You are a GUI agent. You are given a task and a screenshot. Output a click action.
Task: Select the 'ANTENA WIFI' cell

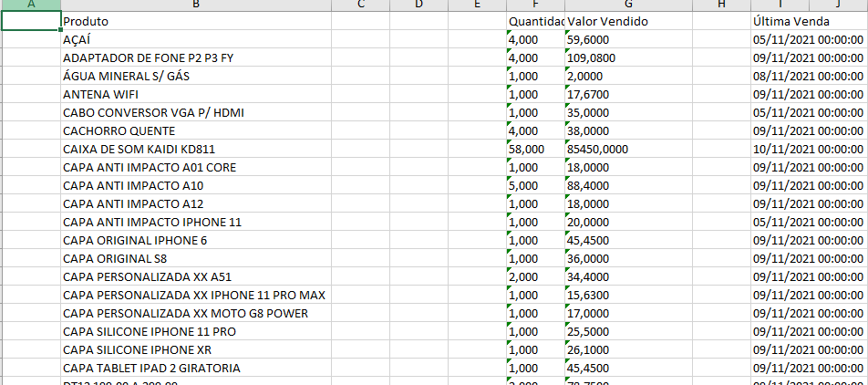pos(197,94)
